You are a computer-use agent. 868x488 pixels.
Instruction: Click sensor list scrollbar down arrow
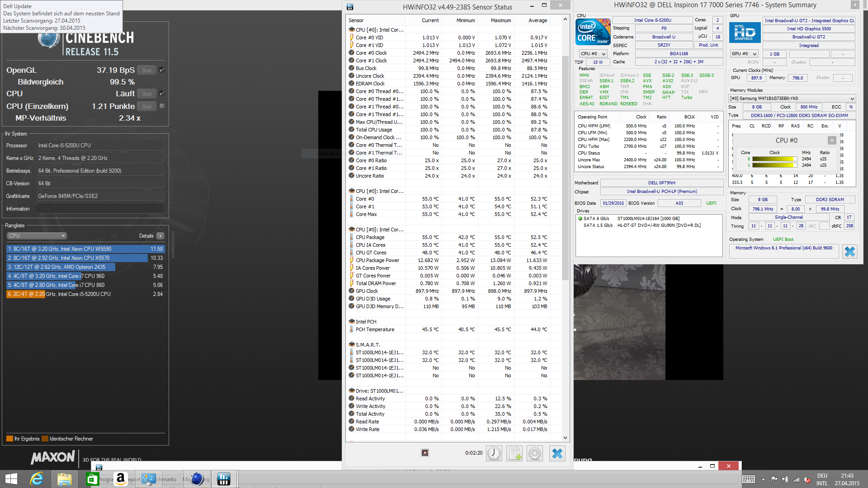coord(565,438)
